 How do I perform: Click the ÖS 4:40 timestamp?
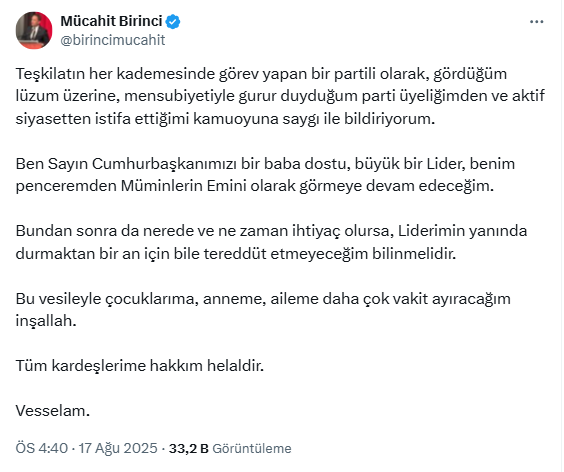pyautogui.click(x=41, y=448)
